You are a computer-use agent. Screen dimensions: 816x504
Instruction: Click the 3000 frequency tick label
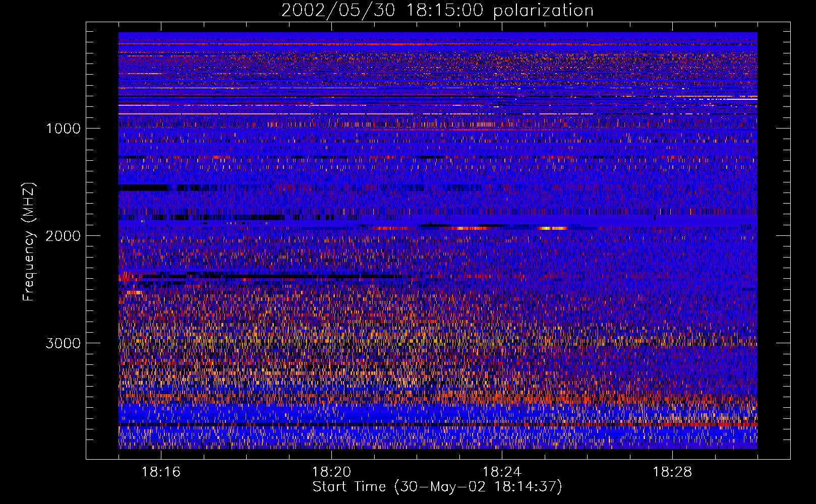[63, 343]
